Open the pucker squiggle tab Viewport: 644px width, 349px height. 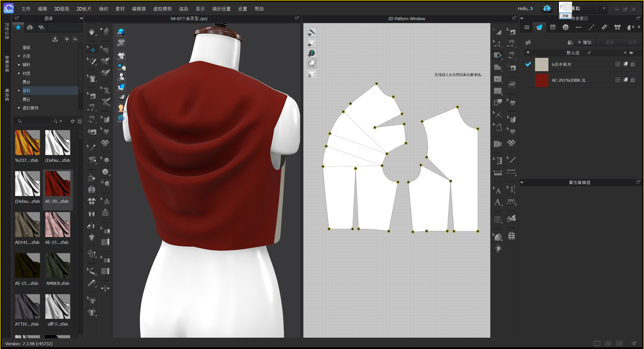[x=604, y=27]
